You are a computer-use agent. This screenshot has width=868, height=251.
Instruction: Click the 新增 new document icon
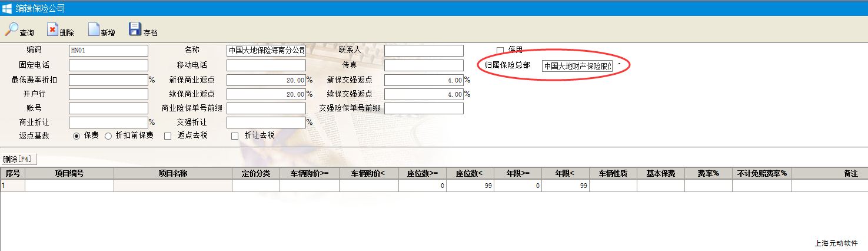tap(94, 29)
